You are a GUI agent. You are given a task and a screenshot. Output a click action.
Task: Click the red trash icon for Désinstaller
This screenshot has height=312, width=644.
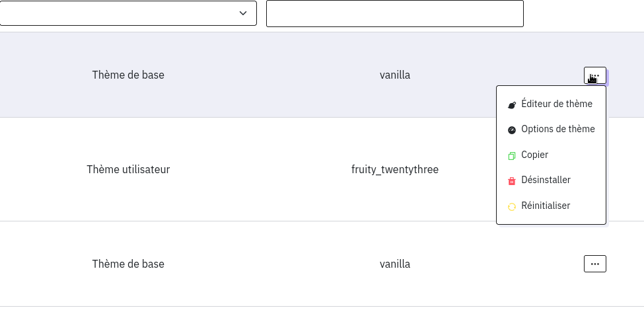coord(511,181)
